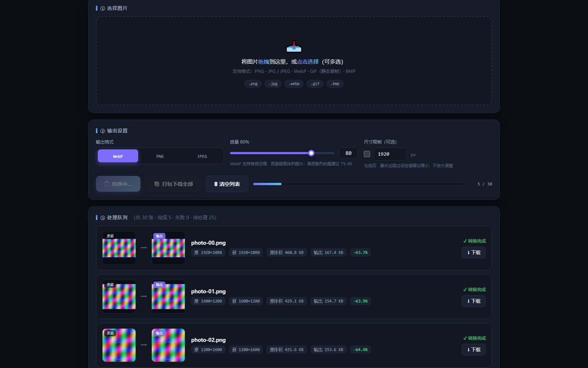
Task: Click the 点击选择 link to choose images
Action: [x=308, y=62]
